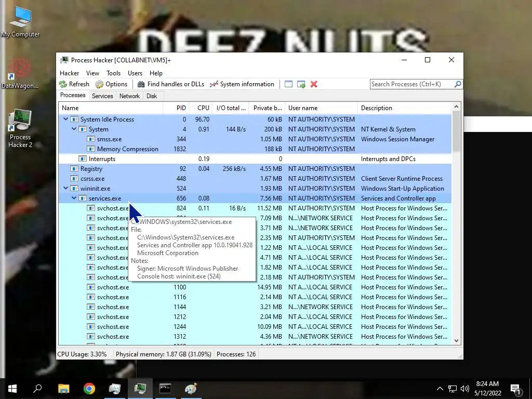Image resolution: width=532 pixels, height=399 pixels.
Task: Open the Options toolbar button
Action: (x=111, y=84)
